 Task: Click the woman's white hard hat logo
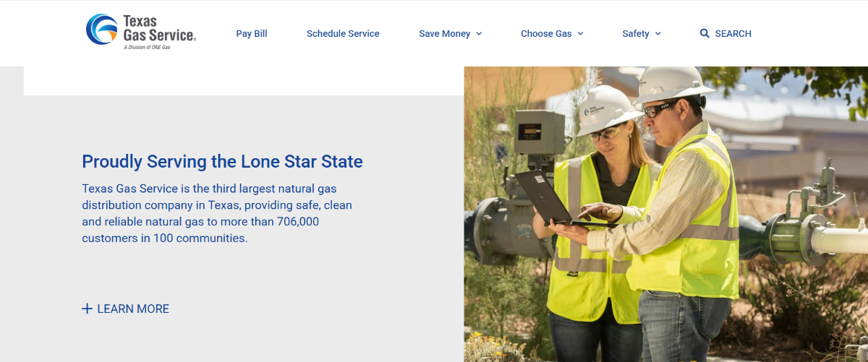pos(591,109)
